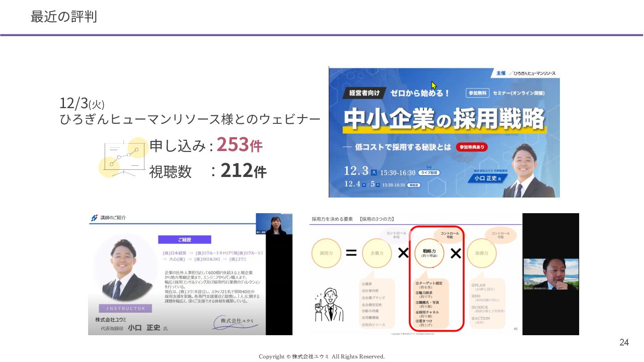Screen dimensions: 644x362
Task: Click the 視聴数 label
Action: [x=170, y=172]
